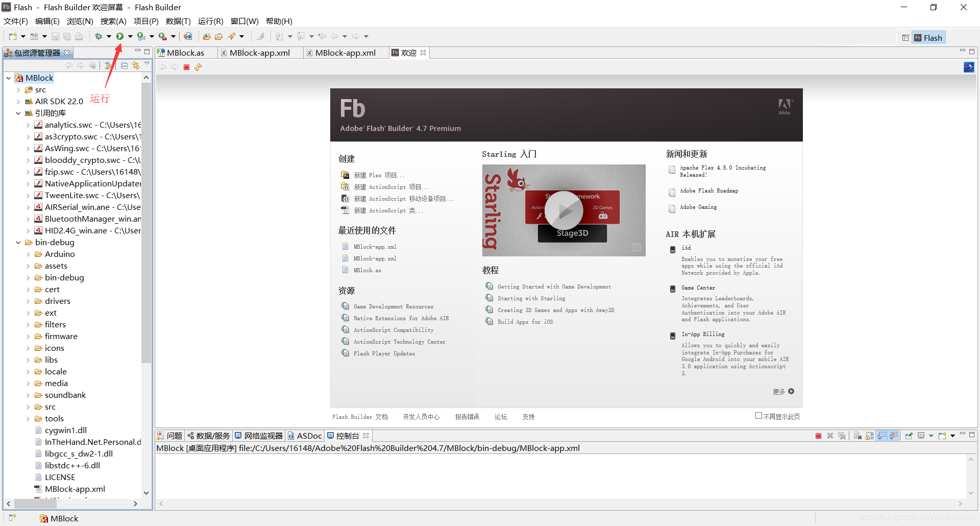
Task: Pin the Console view
Action: point(909,436)
